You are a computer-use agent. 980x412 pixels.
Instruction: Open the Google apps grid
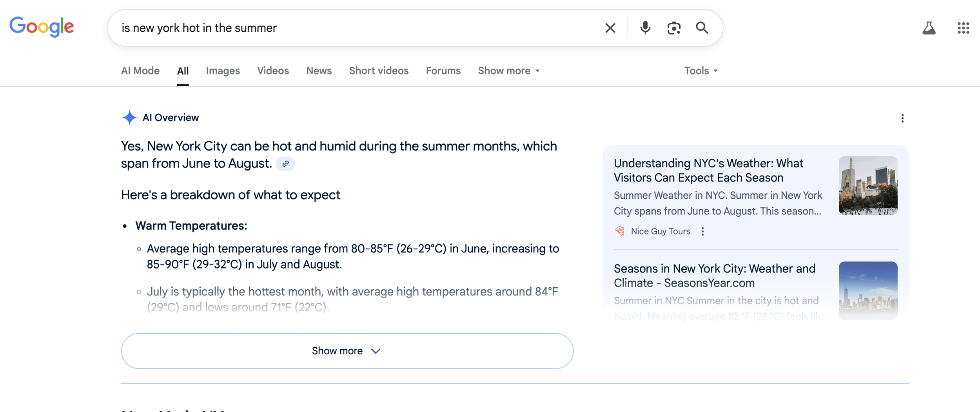(x=963, y=28)
